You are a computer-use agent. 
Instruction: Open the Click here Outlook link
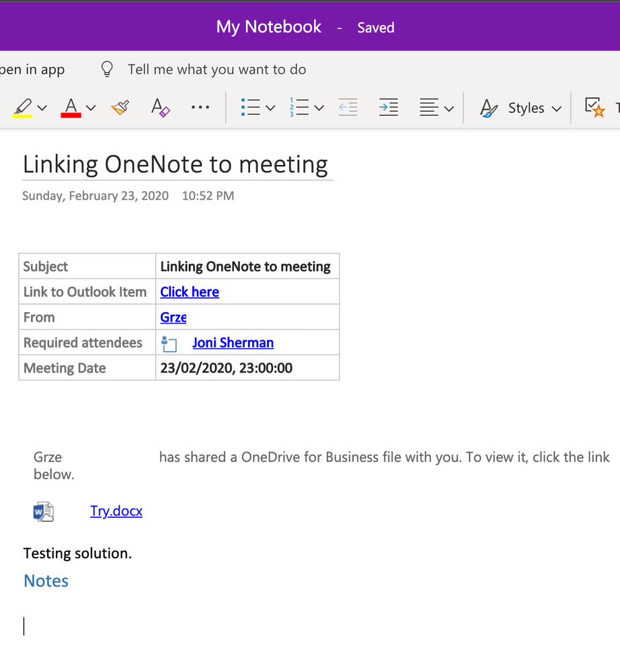(x=190, y=292)
